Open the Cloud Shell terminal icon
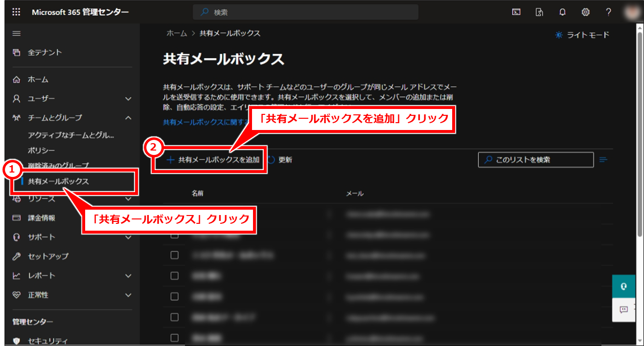 click(x=516, y=12)
